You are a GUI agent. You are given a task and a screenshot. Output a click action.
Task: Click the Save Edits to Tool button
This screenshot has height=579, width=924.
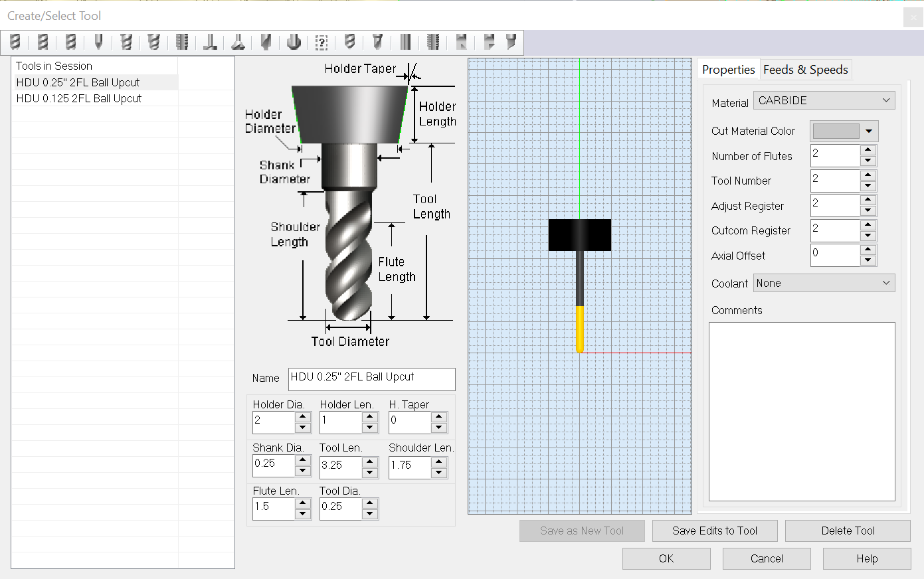[714, 531]
